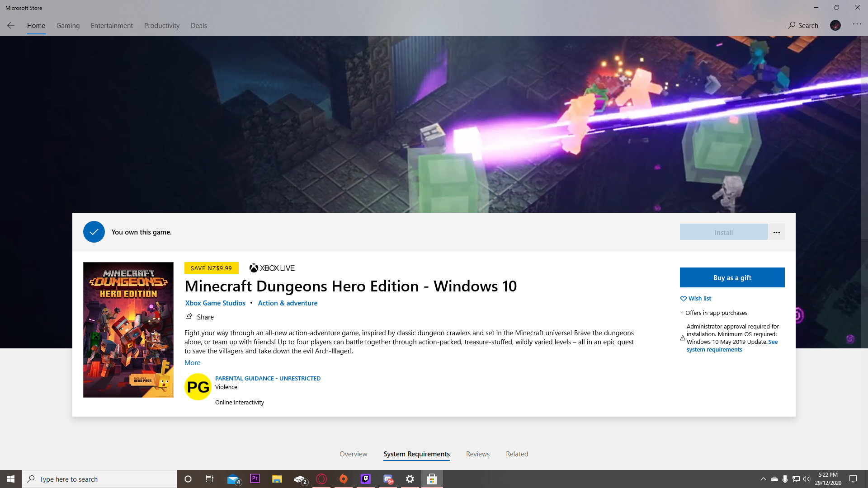Open the Deals tab
The image size is (868, 488).
(x=199, y=26)
